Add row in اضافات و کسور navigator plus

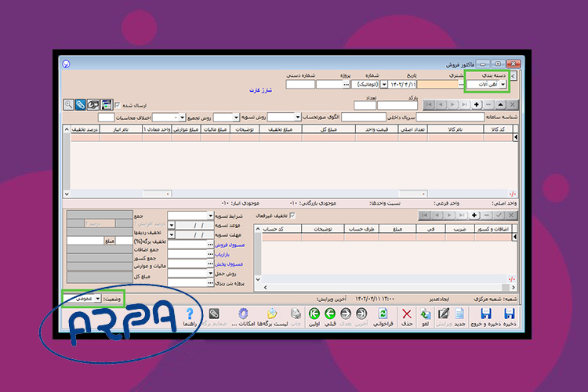[474, 215]
